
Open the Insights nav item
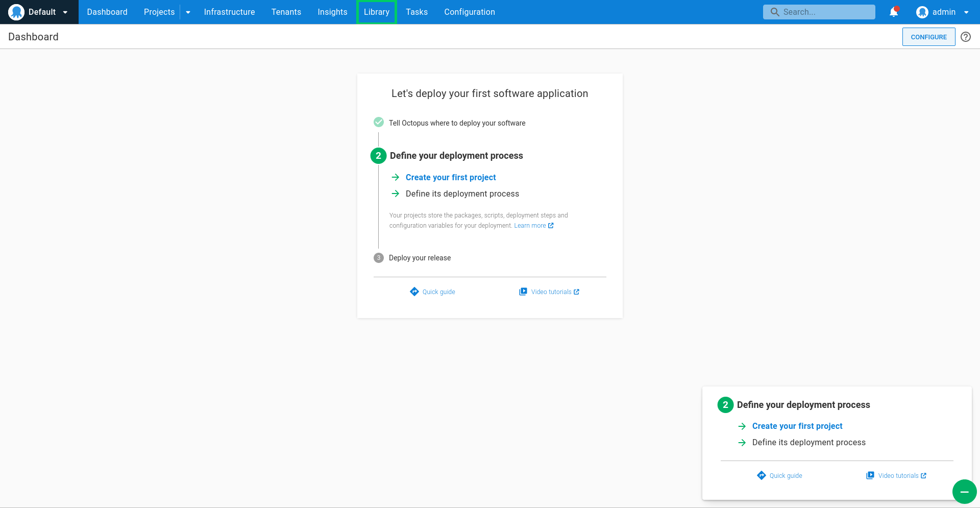click(x=332, y=12)
